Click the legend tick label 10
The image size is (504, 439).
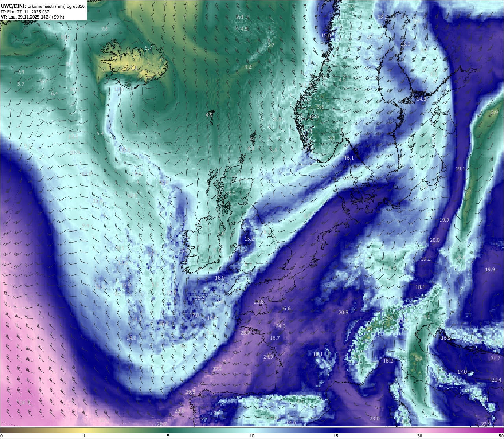pyautogui.click(x=252, y=436)
